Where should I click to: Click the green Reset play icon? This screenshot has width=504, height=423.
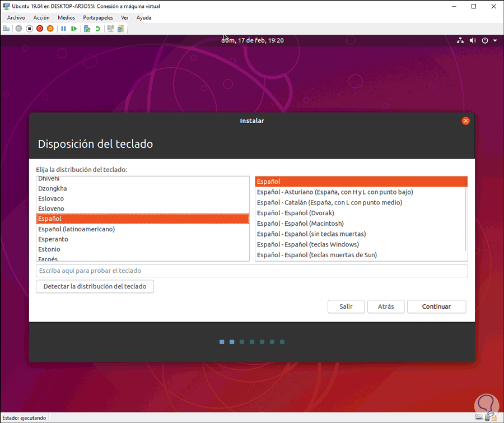(74, 29)
